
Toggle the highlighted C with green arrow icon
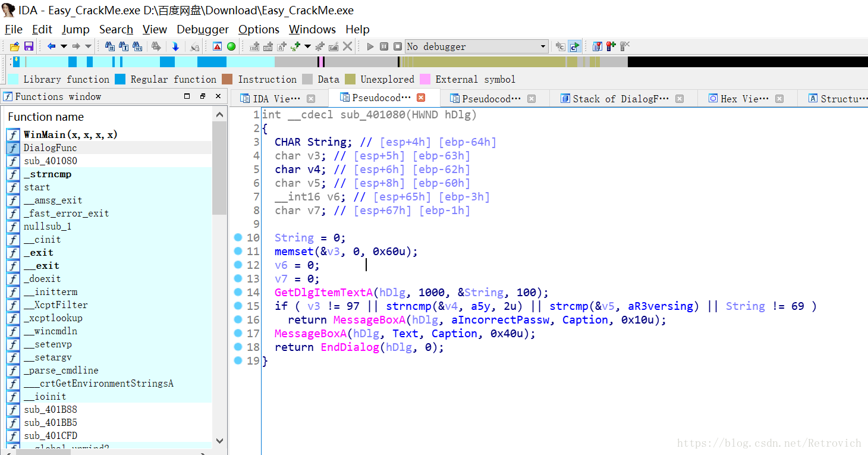[x=574, y=46]
